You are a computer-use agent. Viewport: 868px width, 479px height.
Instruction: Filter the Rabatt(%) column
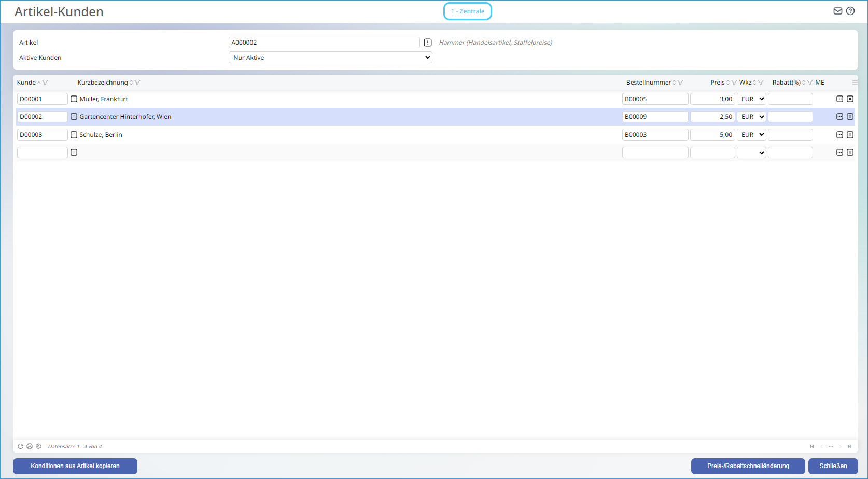[810, 83]
